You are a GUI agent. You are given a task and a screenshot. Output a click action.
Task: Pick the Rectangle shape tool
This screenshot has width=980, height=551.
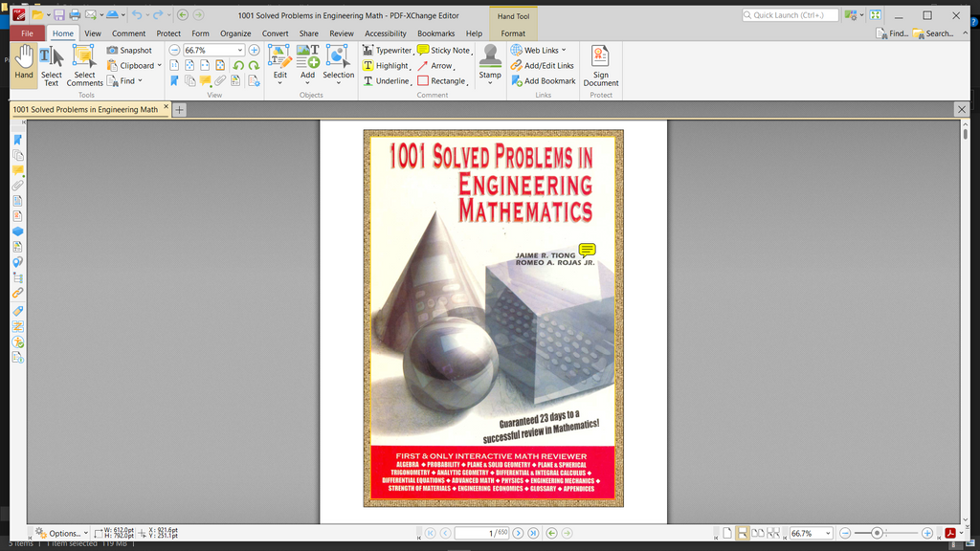click(442, 80)
